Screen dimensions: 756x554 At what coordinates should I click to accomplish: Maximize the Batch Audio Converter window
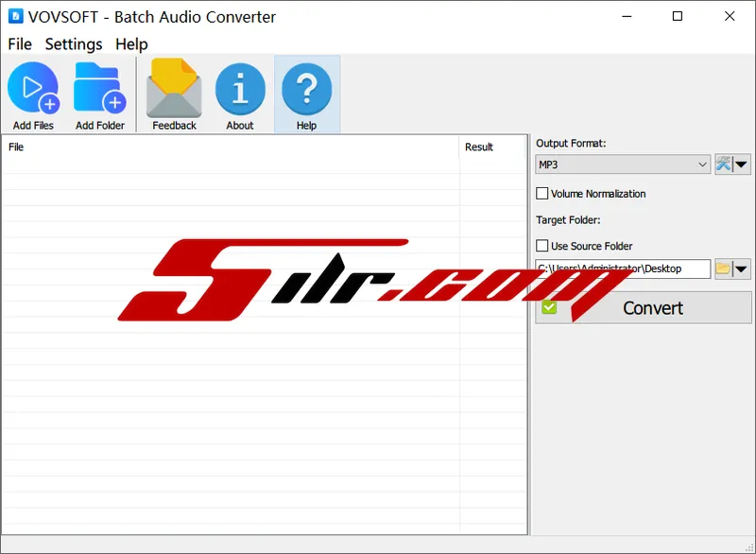(x=678, y=16)
